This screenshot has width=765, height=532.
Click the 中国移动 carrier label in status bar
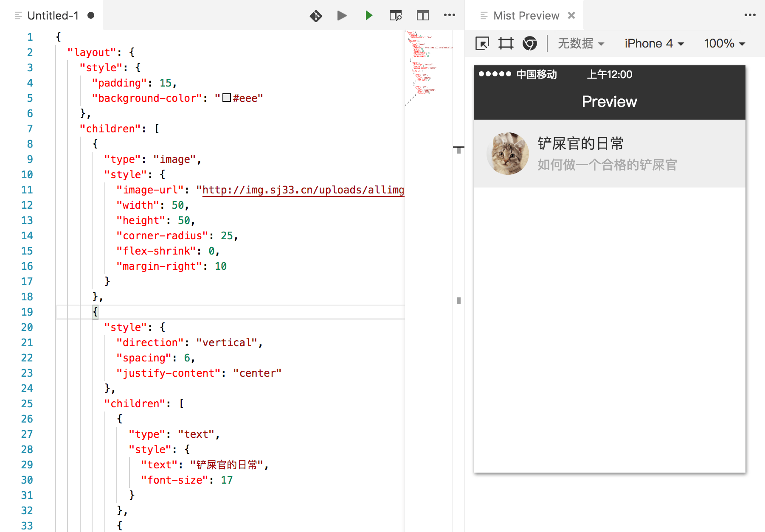click(537, 75)
